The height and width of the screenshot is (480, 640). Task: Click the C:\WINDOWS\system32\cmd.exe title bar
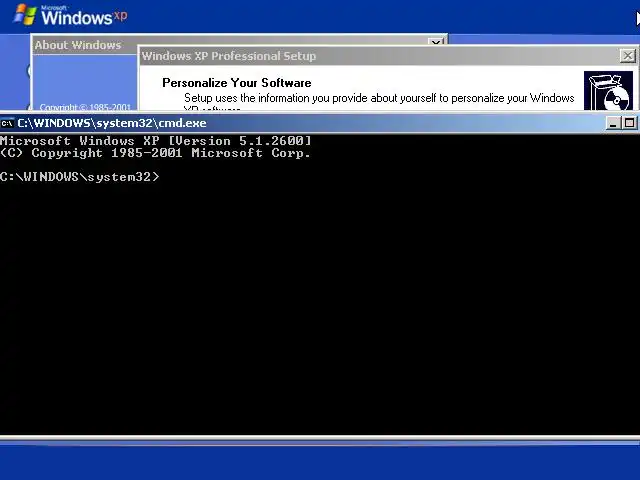click(x=320, y=123)
